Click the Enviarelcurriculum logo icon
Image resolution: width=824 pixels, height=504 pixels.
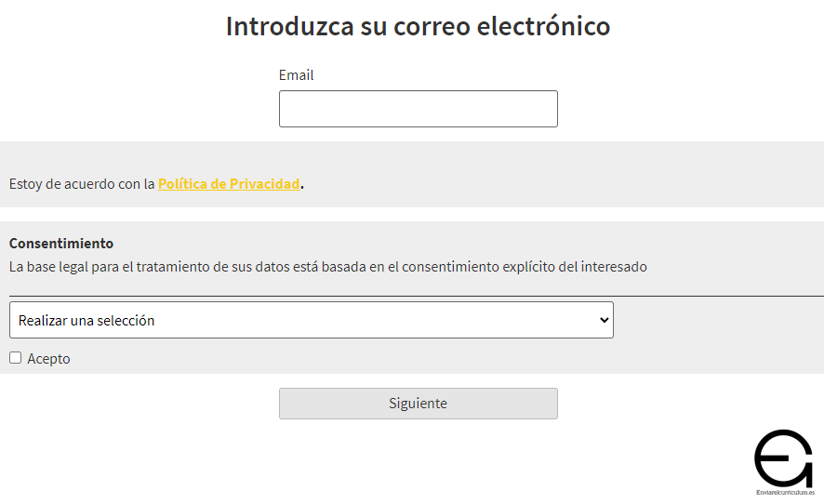coord(783,457)
